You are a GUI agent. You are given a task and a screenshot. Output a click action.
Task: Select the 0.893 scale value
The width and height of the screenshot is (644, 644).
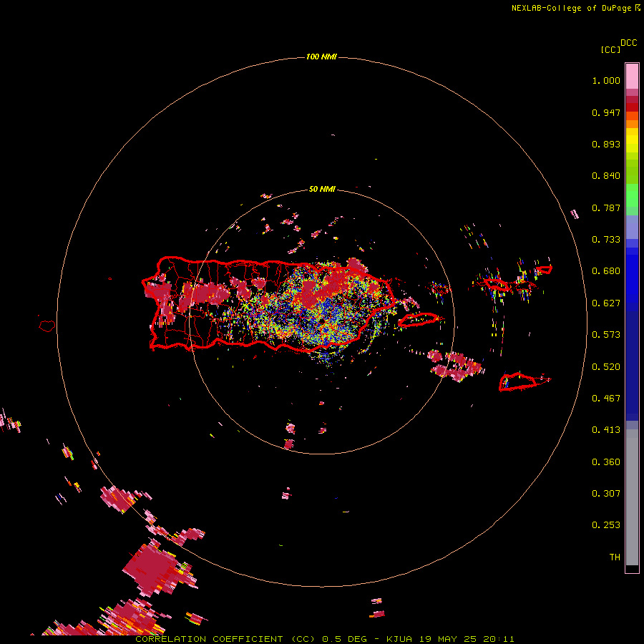click(606, 144)
